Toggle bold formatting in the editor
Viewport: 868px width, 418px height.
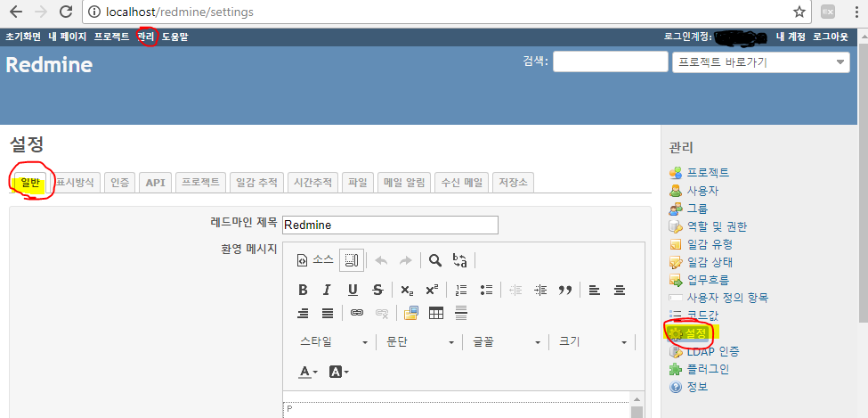tap(303, 290)
